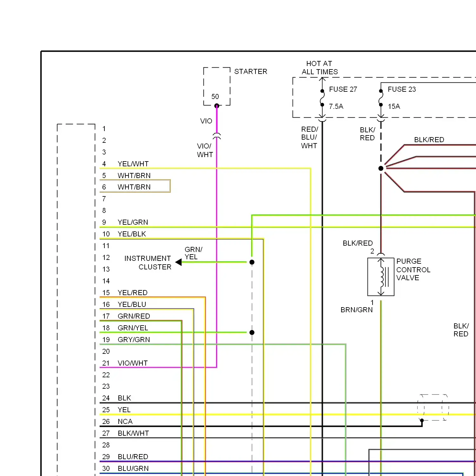This screenshot has width=476, height=476.
Task: Click the Fuse 23 squiggle symbol
Action: coord(381,98)
